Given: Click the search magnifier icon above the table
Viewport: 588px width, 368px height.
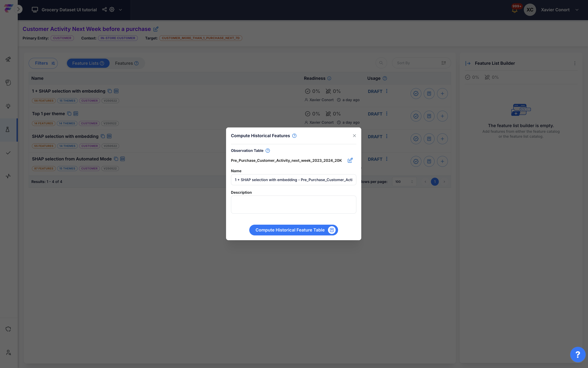Looking at the screenshot, I should pyautogui.click(x=381, y=63).
